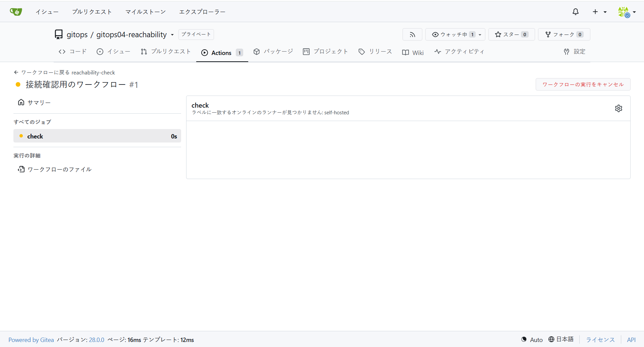This screenshot has height=347, width=644.
Task: Open the top プルリクエスト navigation item
Action: coord(92,12)
